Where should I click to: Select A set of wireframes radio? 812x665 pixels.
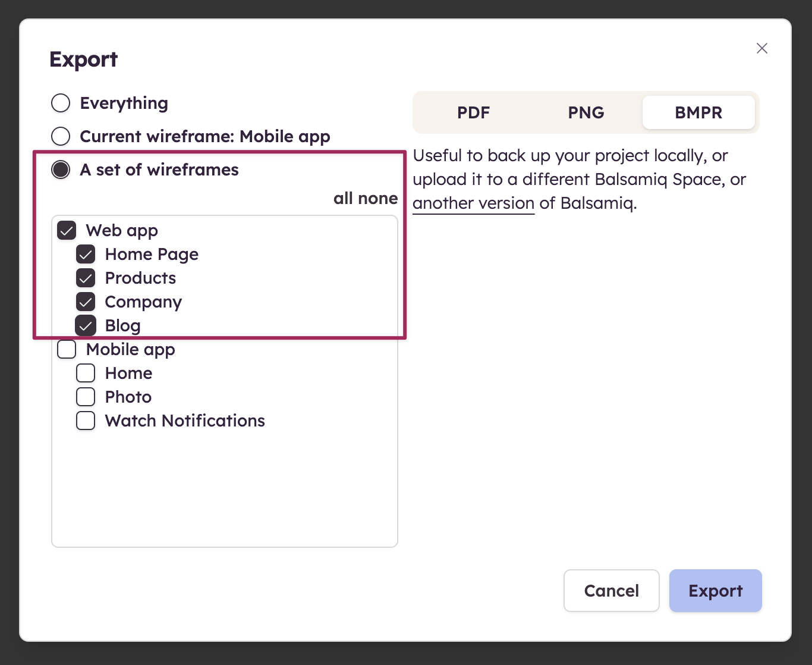pos(61,170)
